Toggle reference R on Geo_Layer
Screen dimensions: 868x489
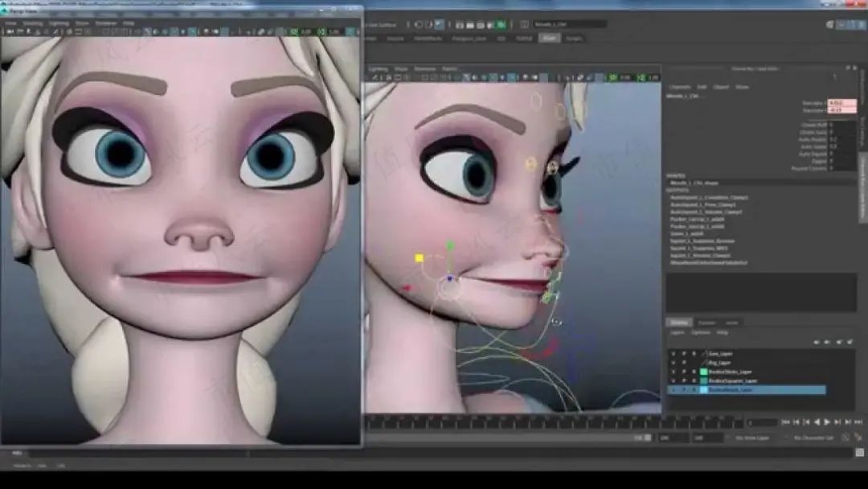point(694,353)
